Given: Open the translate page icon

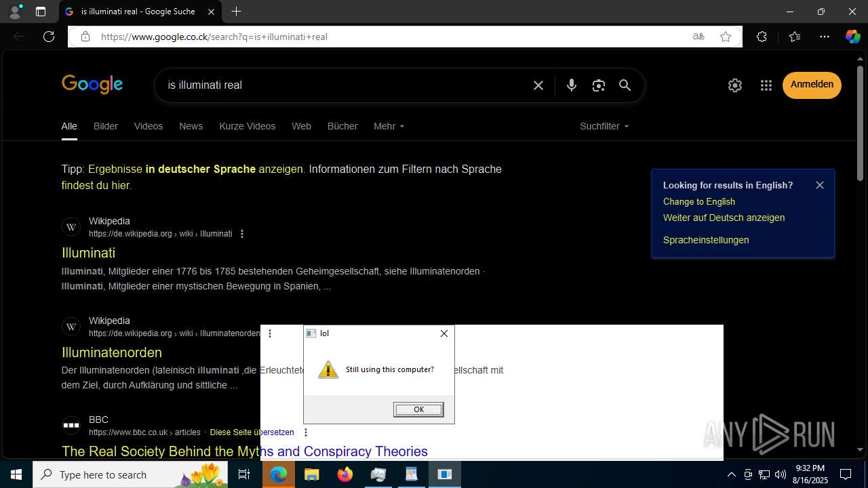Looking at the screenshot, I should click(698, 37).
